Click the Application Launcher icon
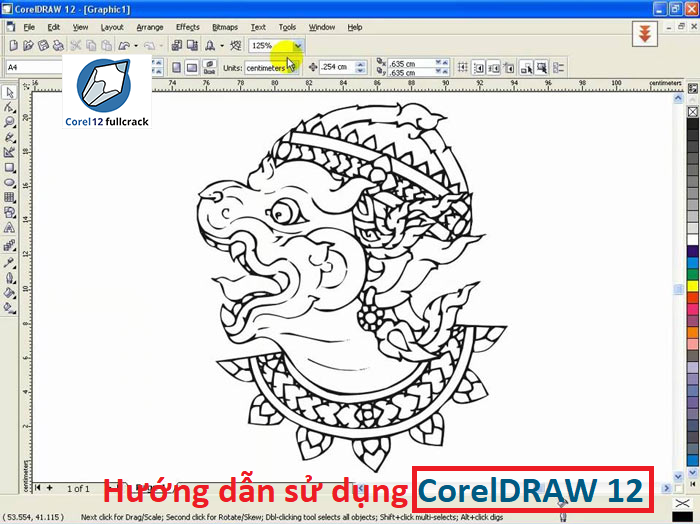The image size is (700, 524). [210, 46]
